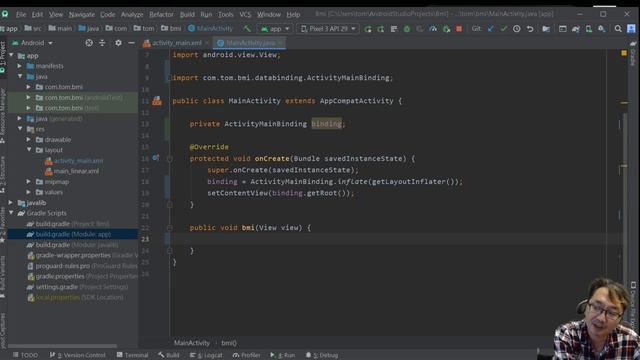The width and height of the screenshot is (640, 360).
Task: Open the Logcat tool window
Action: click(206, 355)
